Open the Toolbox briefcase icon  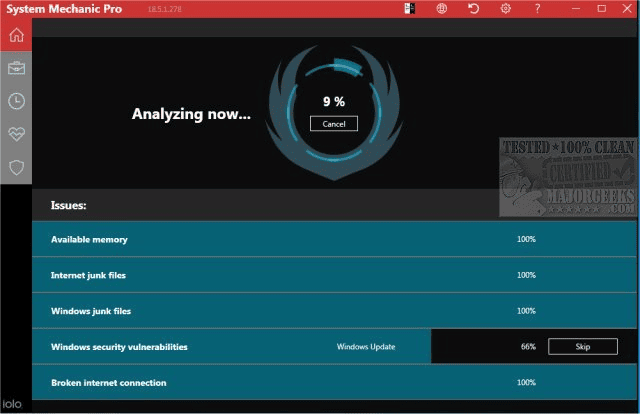click(x=15, y=68)
